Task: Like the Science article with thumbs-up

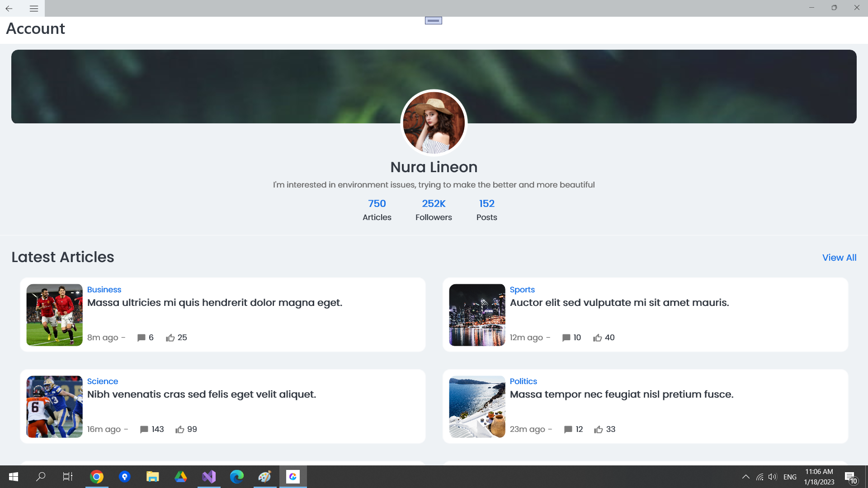Action: coord(180,430)
